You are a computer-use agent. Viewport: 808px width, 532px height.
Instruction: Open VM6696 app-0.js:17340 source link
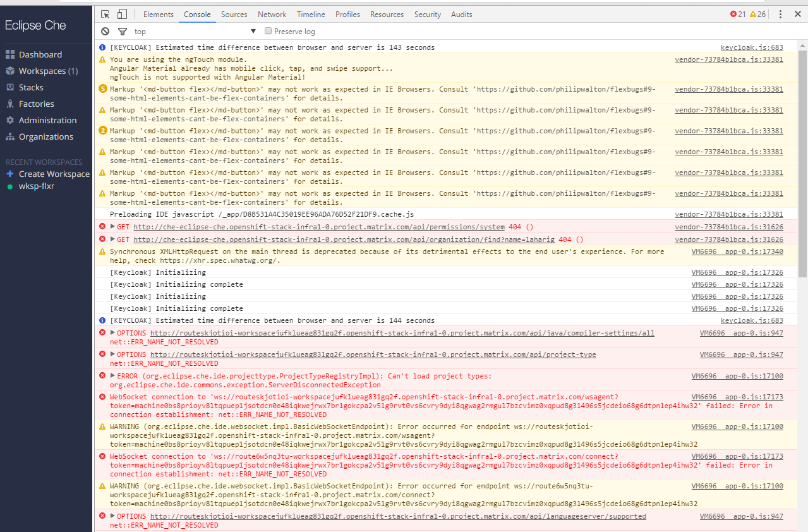tap(737, 251)
